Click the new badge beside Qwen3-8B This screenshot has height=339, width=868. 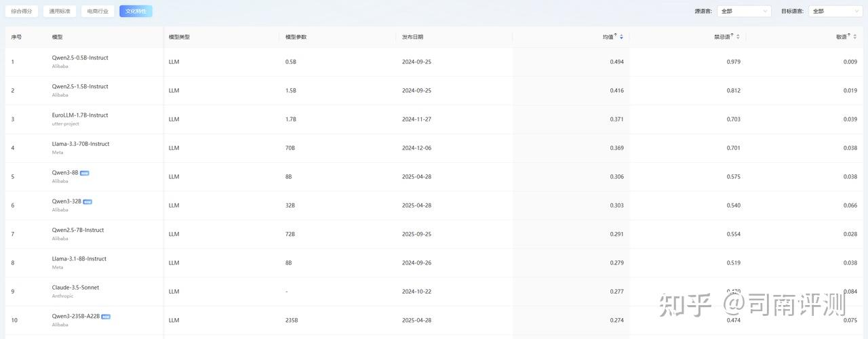coord(84,173)
